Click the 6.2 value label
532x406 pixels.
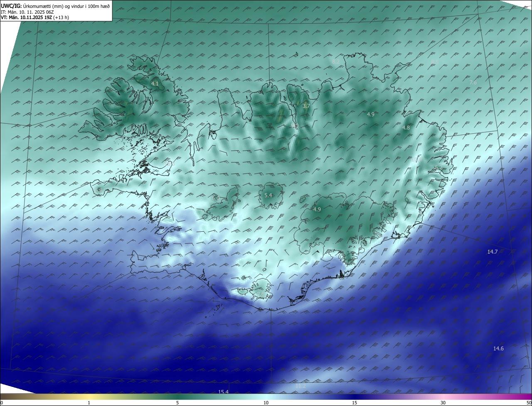(438, 168)
